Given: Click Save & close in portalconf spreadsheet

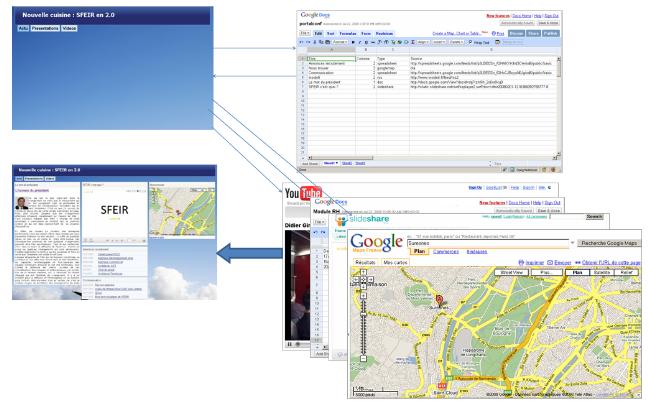Looking at the screenshot, I should 548,23.
